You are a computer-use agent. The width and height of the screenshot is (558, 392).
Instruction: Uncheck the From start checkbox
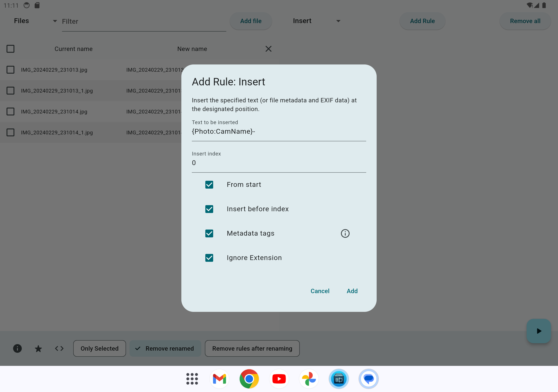(209, 185)
